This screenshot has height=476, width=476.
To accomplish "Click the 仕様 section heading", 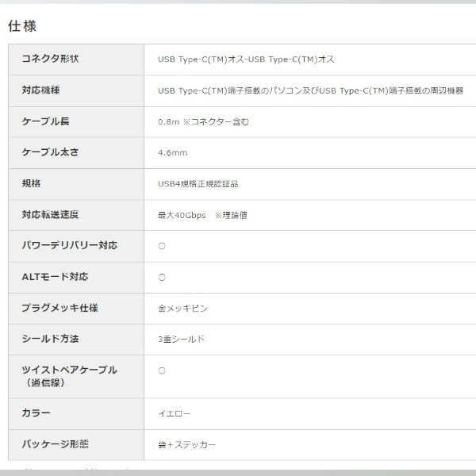I will (x=22, y=26).
